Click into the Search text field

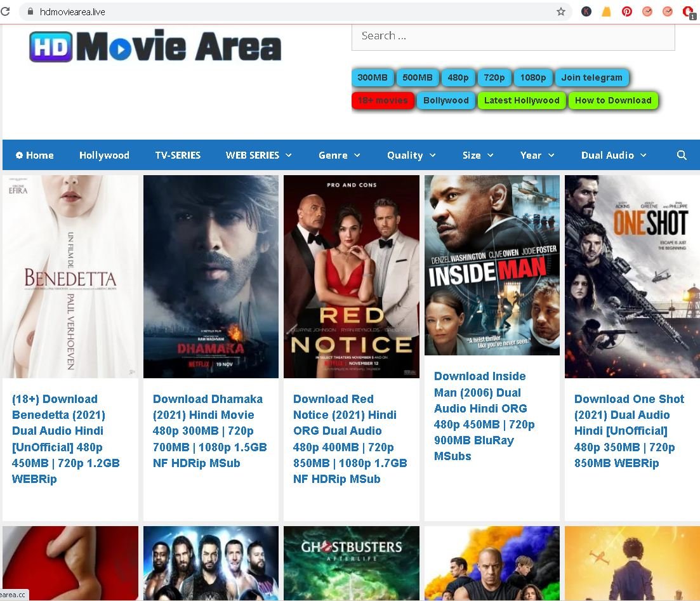513,36
